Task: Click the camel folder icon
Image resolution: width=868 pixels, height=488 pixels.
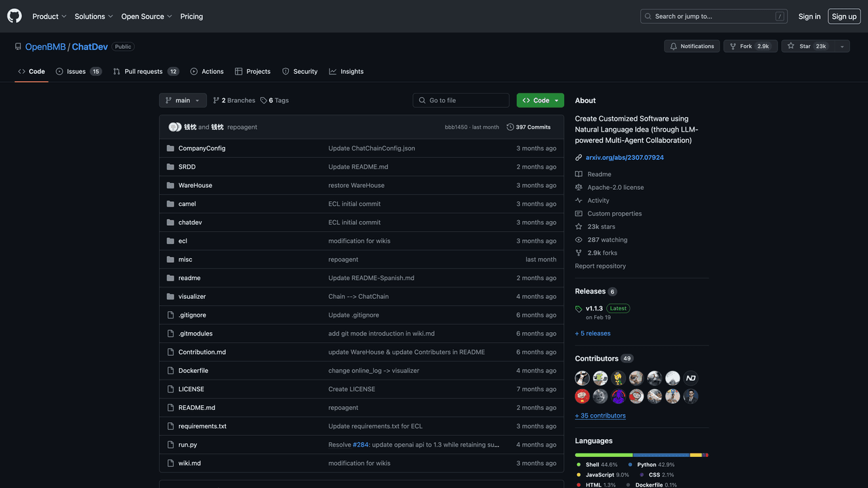Action: pos(171,204)
